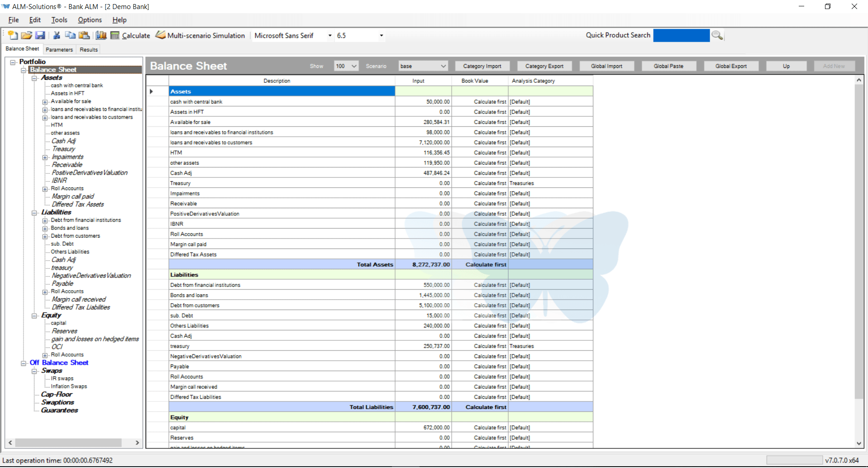Click the Global Export button

click(x=730, y=66)
